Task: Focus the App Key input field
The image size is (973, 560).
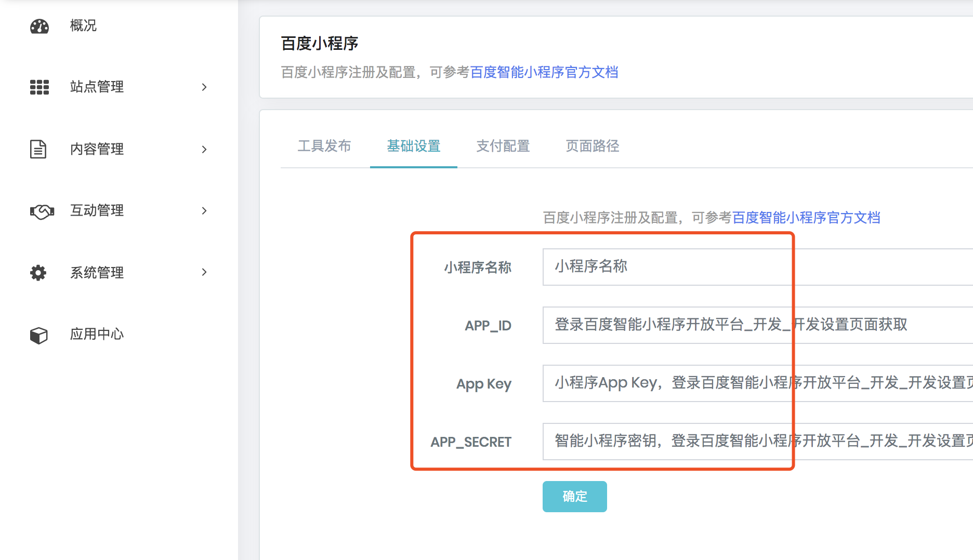Action: (758, 383)
